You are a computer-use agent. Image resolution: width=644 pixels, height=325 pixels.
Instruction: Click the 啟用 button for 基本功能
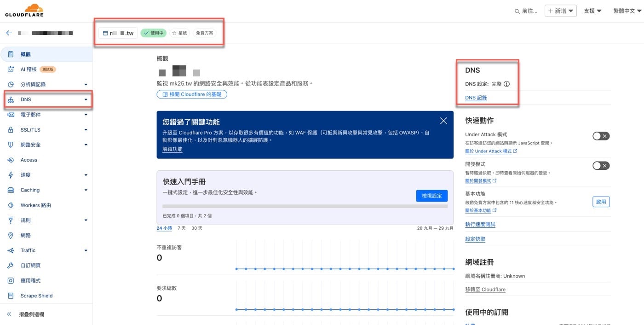[601, 202]
